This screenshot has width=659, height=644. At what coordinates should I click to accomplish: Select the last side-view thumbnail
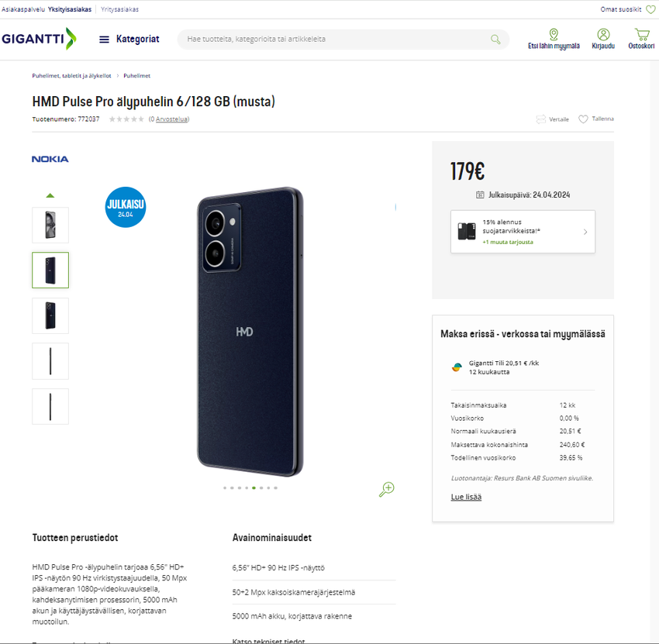(x=50, y=406)
